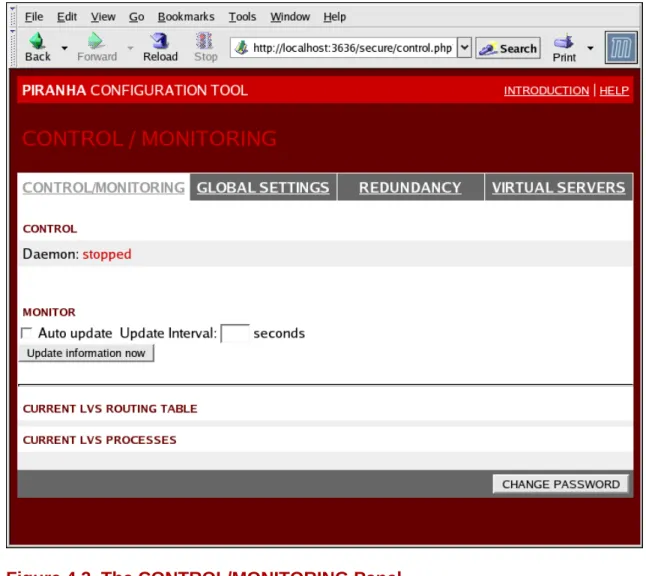Click the Print icon
646x576 pixels.
[x=564, y=42]
